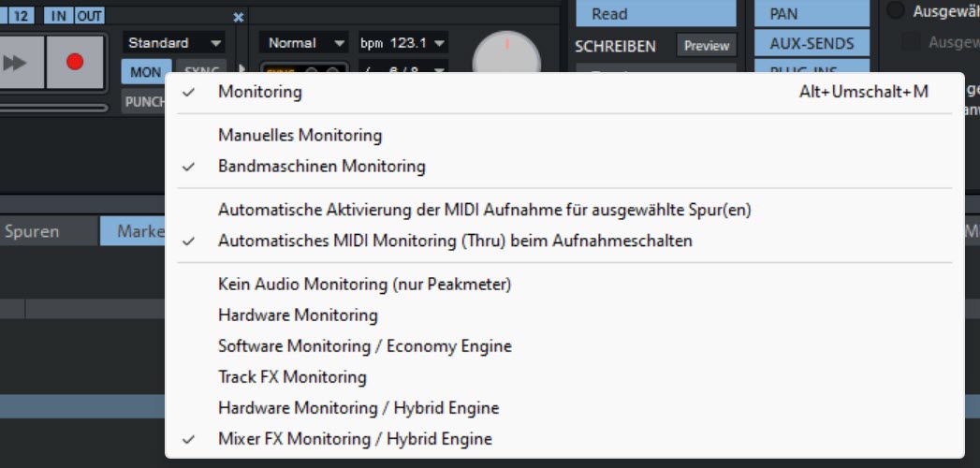Open the Normal playback mode dropdown

click(x=304, y=43)
